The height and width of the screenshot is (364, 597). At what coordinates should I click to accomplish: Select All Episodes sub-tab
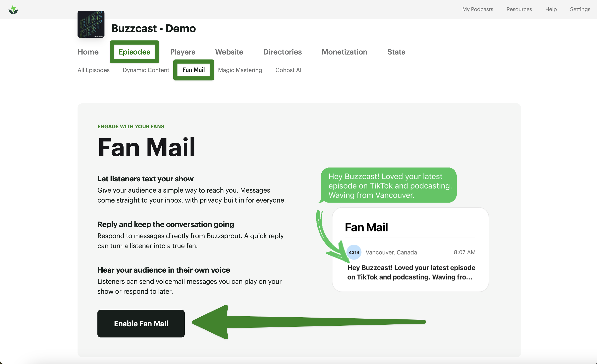tap(93, 70)
